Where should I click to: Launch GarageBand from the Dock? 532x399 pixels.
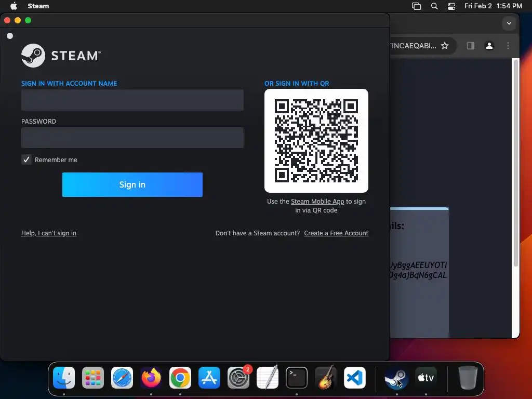[326, 378]
